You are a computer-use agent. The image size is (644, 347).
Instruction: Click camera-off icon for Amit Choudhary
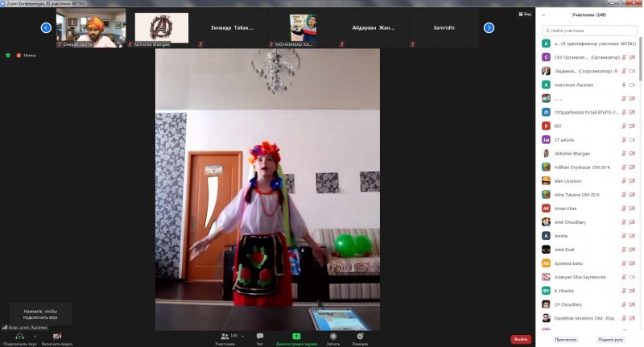click(632, 222)
